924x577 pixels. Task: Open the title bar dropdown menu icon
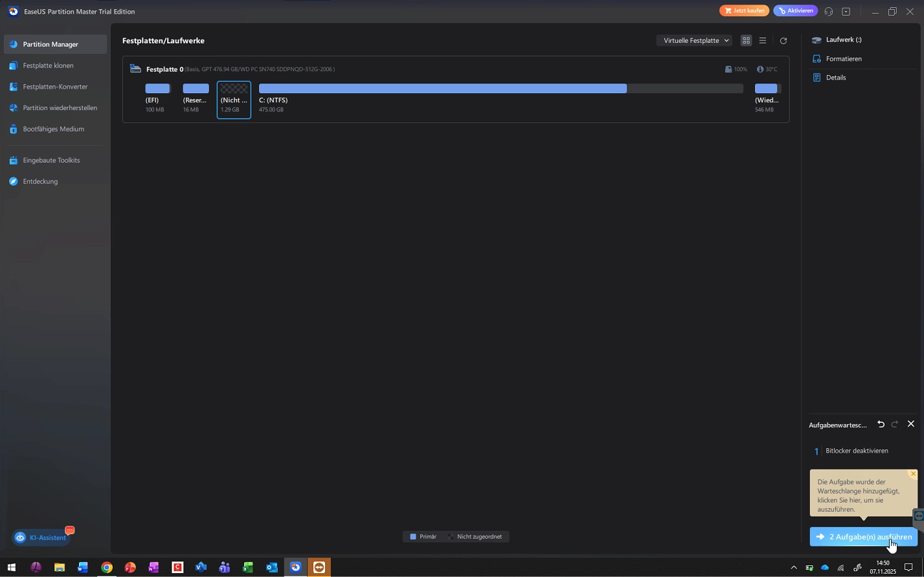(846, 12)
